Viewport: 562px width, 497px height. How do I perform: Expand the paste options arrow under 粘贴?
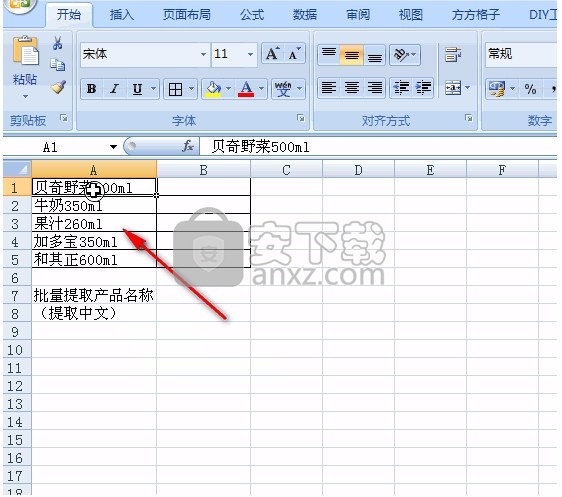point(25,96)
